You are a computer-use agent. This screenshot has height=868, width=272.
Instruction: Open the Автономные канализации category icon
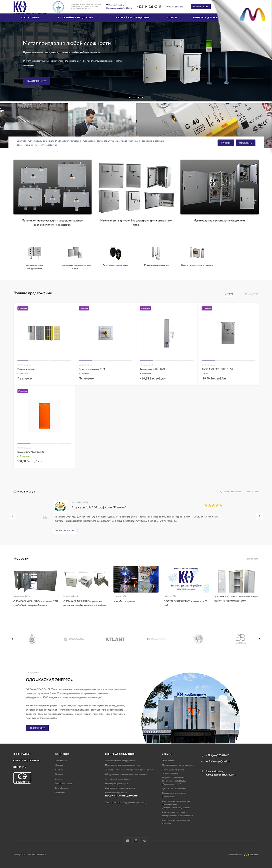point(116,253)
